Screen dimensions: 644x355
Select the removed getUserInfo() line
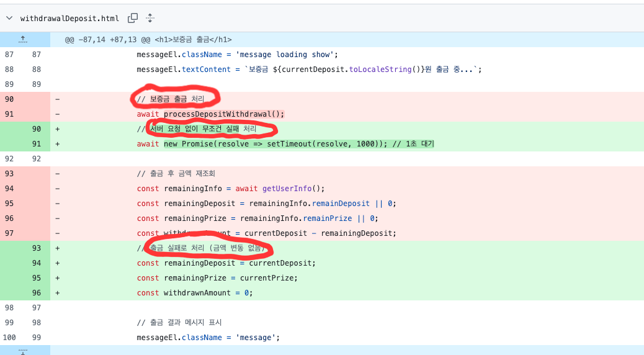coord(230,189)
